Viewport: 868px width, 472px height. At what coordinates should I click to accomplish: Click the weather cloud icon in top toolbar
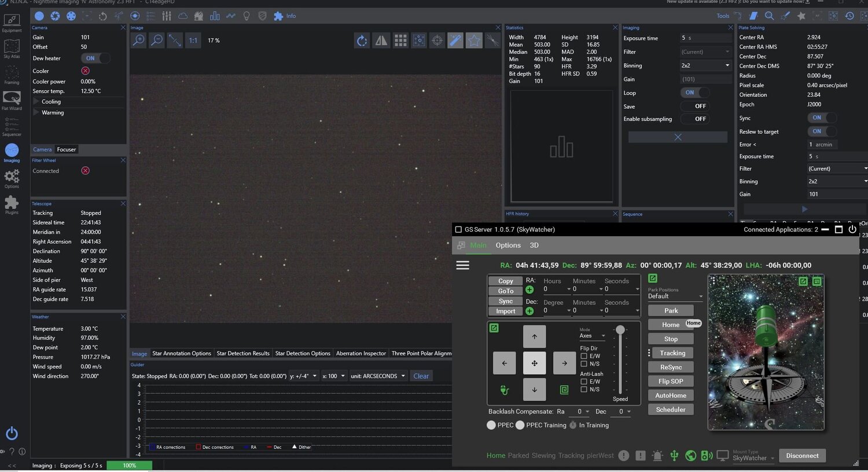183,16
